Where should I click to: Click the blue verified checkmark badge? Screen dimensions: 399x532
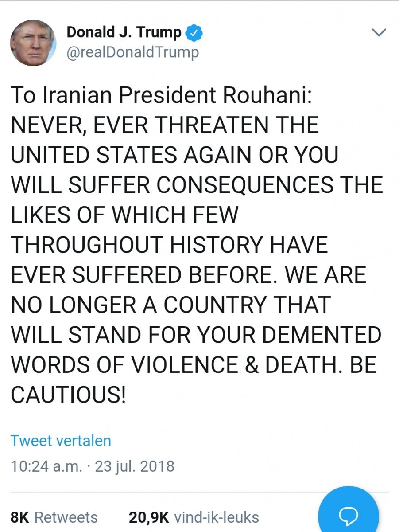(x=193, y=32)
